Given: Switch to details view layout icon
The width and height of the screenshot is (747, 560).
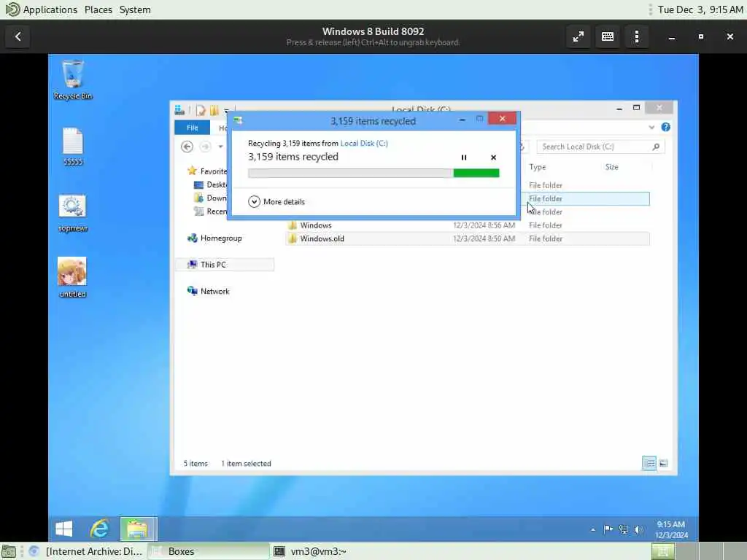Looking at the screenshot, I should click(649, 463).
